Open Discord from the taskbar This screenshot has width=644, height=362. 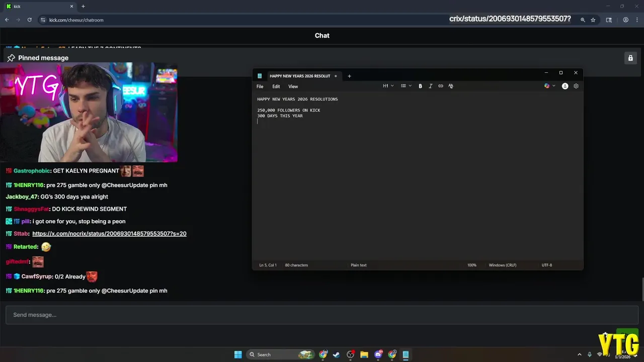378,354
